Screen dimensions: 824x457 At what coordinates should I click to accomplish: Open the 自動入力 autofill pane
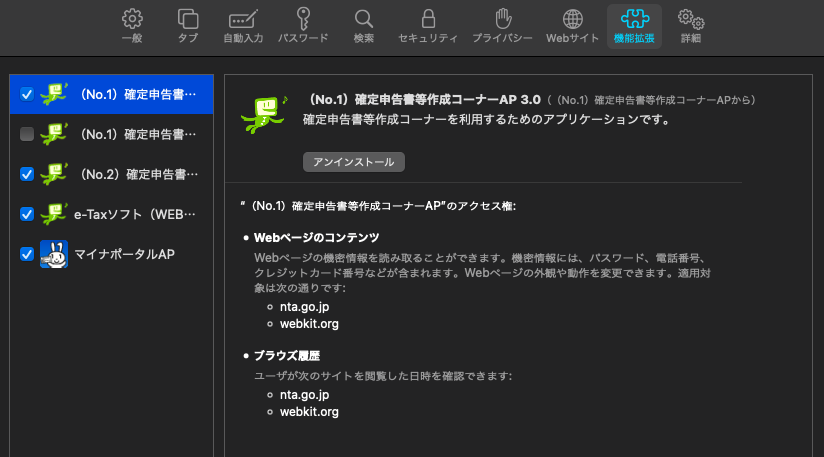pos(243,26)
